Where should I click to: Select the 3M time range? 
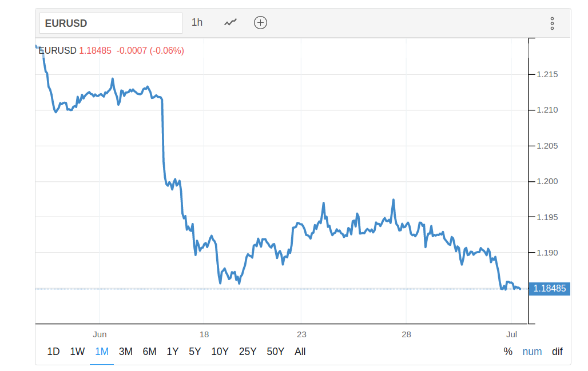click(x=126, y=352)
